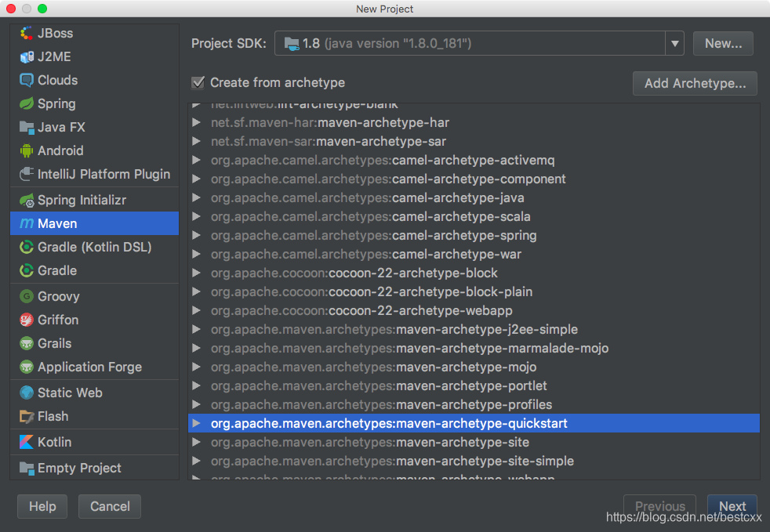Select maven-archetype-mojo archetype row
This screenshot has height=532, width=770.
(474, 367)
